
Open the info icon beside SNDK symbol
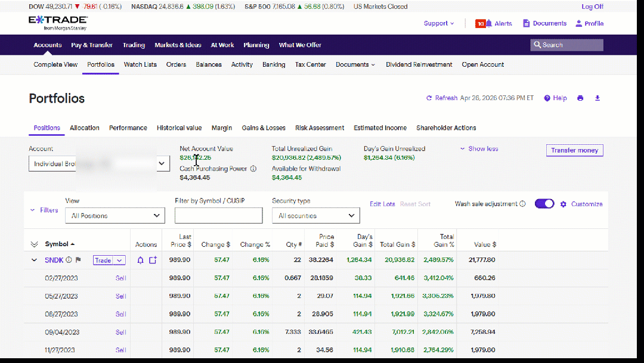coord(69,260)
